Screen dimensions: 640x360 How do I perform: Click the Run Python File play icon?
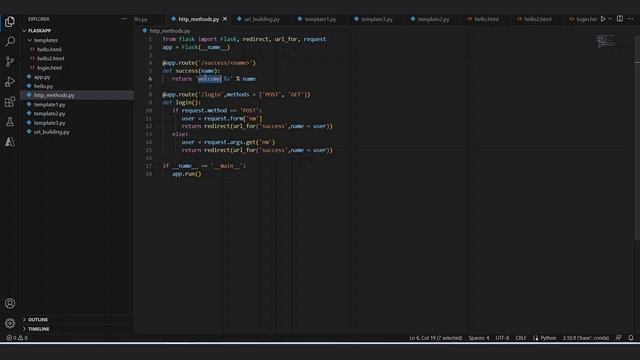[x=603, y=19]
